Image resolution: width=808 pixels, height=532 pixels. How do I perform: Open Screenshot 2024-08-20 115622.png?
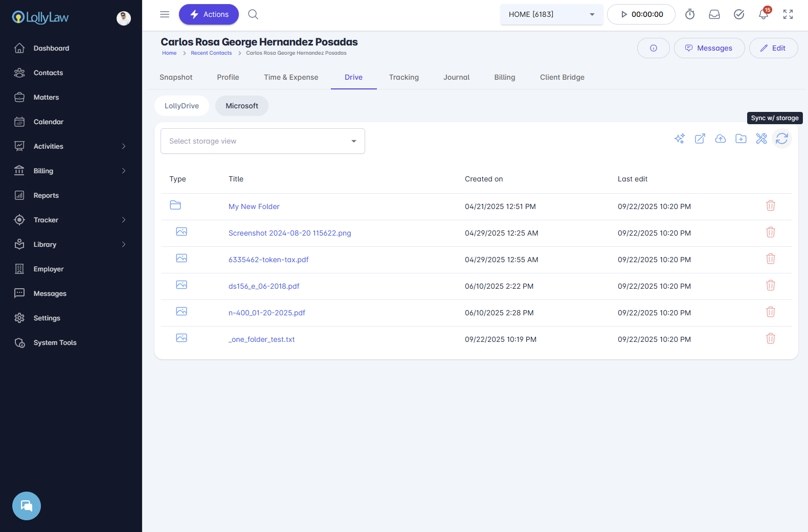(290, 233)
